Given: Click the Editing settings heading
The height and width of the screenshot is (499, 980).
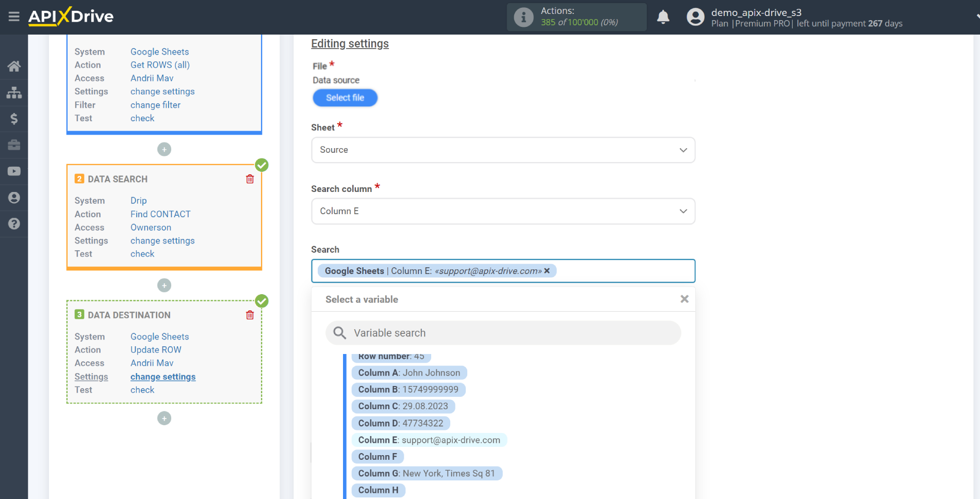Looking at the screenshot, I should (350, 44).
